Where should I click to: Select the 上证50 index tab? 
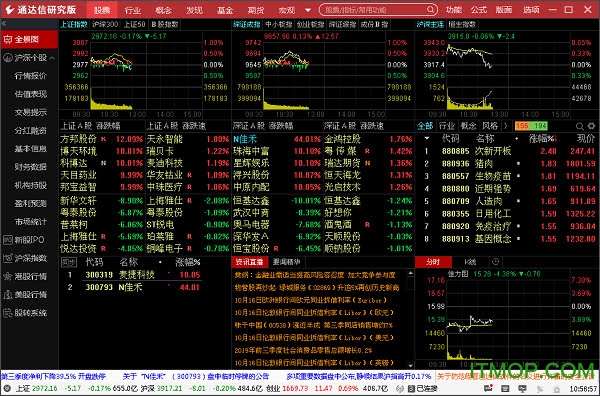134,24
